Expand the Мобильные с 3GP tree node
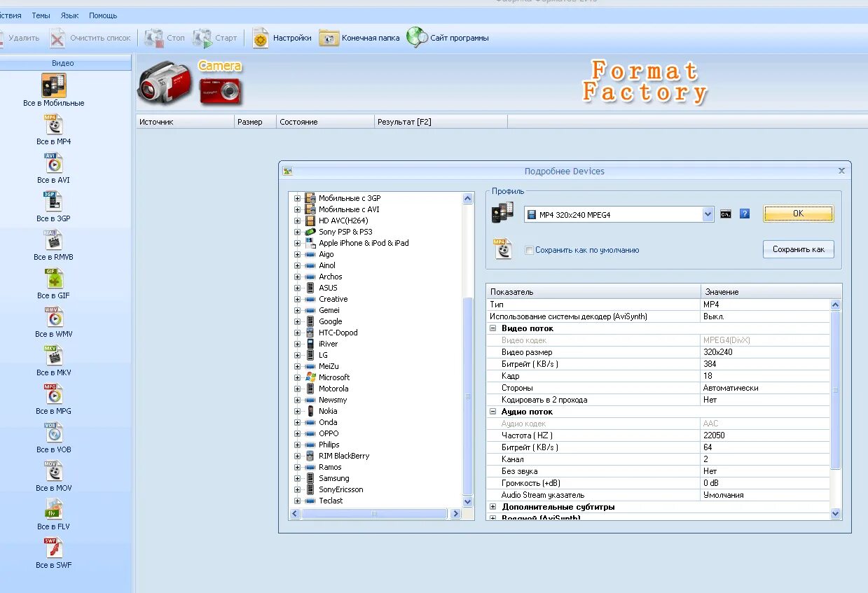The image size is (868, 593). [297, 198]
